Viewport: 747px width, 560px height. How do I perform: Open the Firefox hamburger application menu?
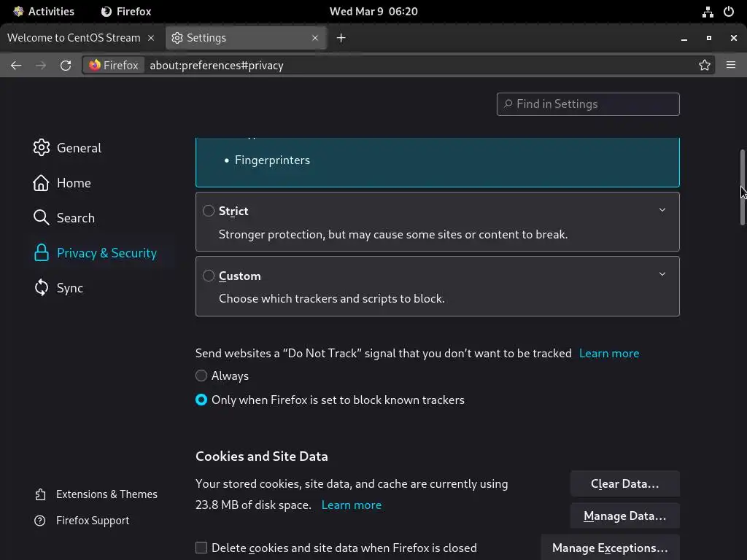tap(731, 66)
